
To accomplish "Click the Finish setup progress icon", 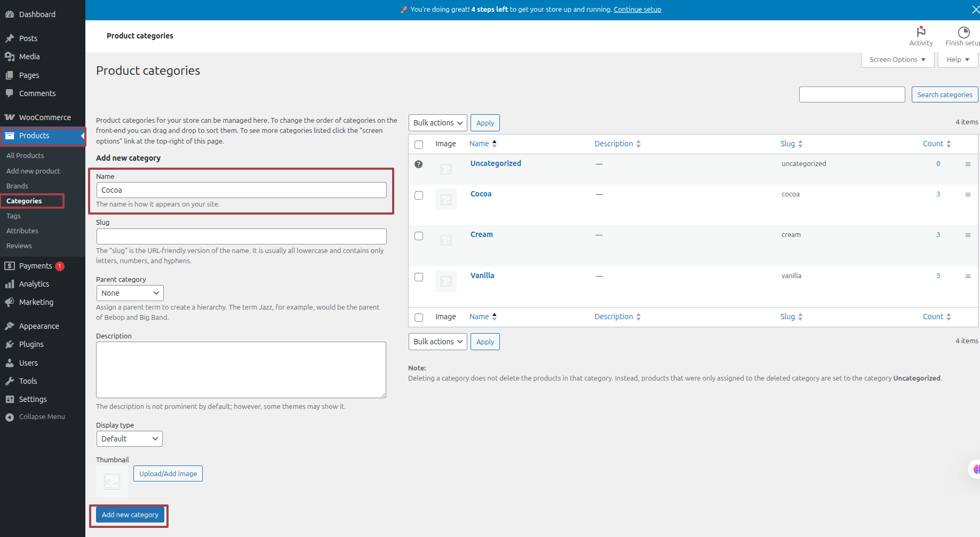I will (x=963, y=32).
